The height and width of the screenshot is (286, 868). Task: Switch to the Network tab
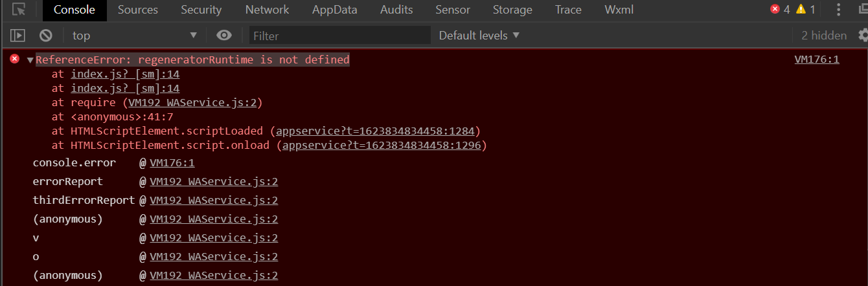point(267,10)
